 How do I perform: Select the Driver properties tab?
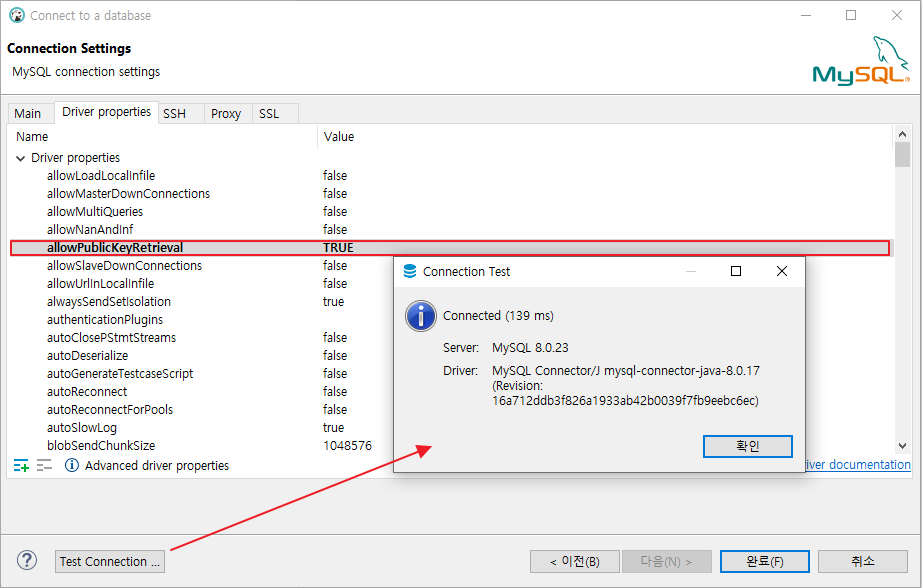click(x=106, y=112)
